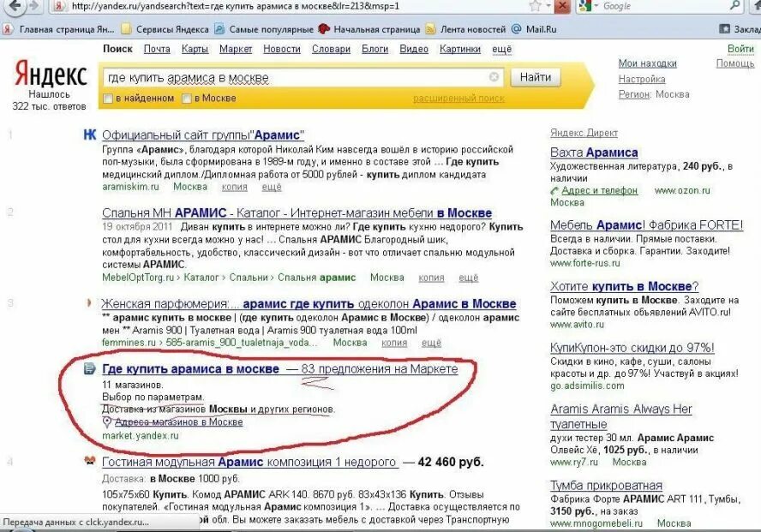Open ad Хотите купить в Москве?

(624, 287)
